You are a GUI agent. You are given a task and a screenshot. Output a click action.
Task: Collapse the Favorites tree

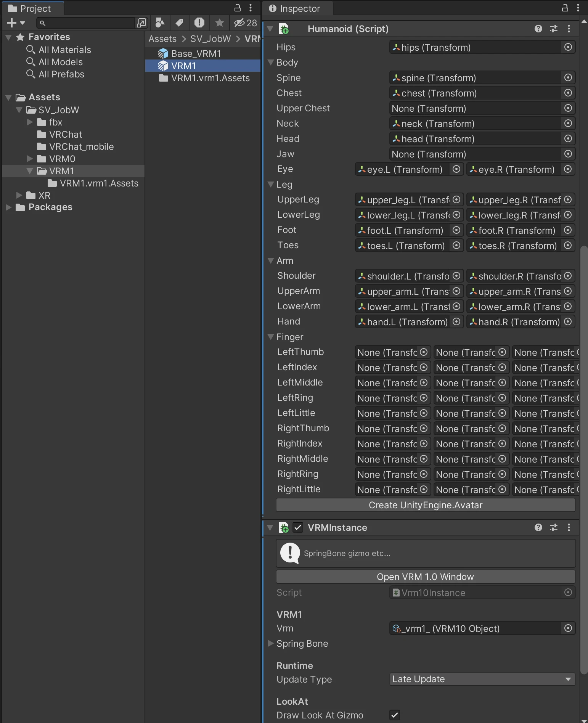8,37
